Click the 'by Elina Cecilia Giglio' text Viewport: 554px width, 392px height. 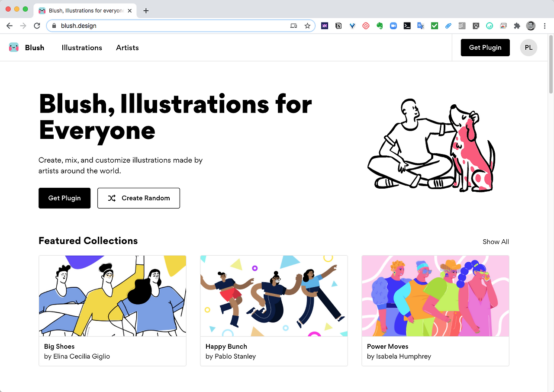pyautogui.click(x=77, y=357)
